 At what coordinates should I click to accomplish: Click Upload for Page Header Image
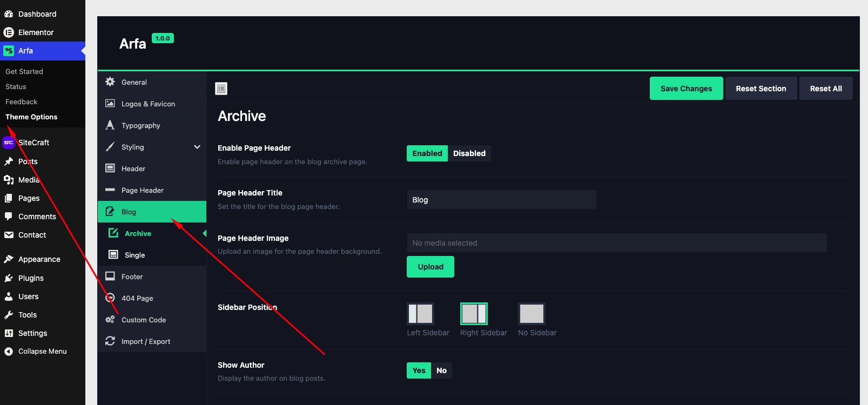click(x=430, y=267)
